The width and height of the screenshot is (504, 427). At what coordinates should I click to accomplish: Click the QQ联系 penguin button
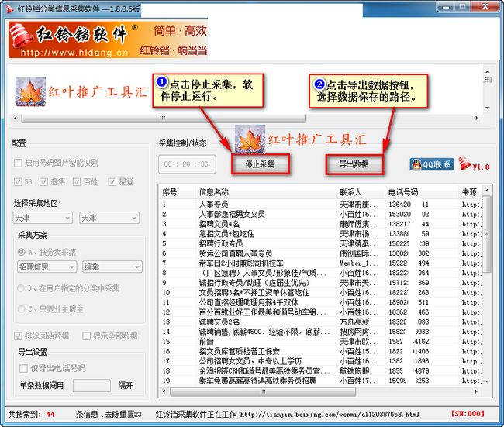tap(432, 164)
